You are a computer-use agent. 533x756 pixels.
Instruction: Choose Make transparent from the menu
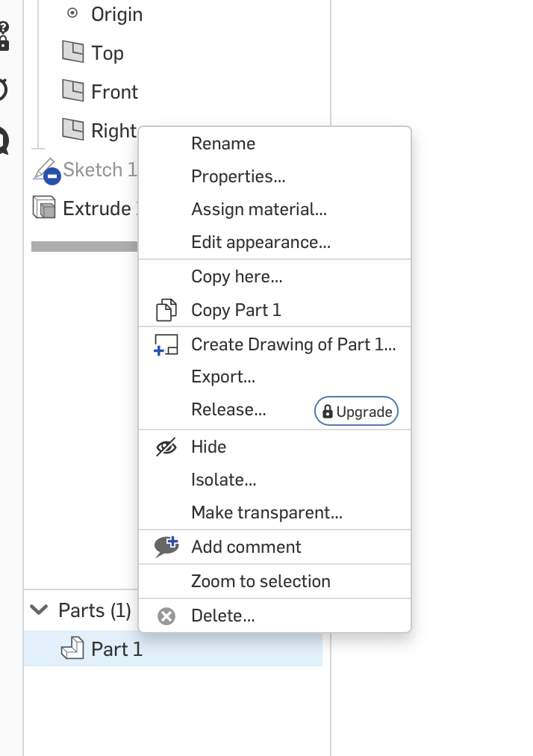click(x=266, y=512)
